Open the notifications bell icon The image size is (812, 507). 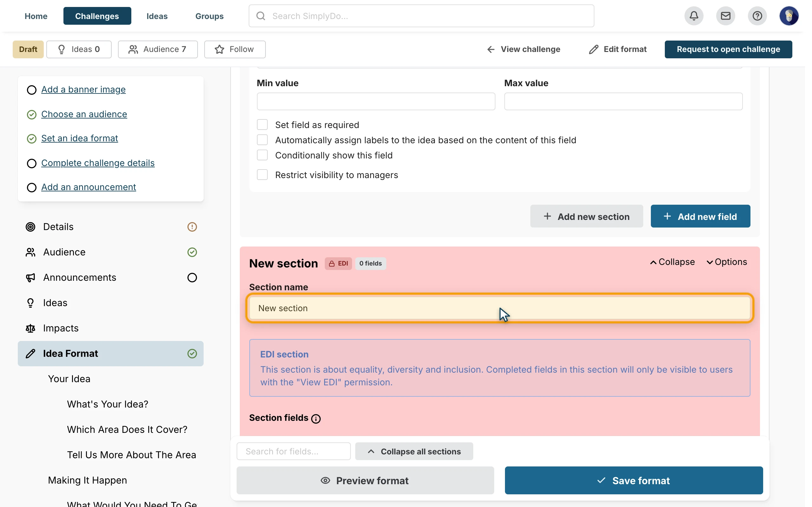click(694, 16)
